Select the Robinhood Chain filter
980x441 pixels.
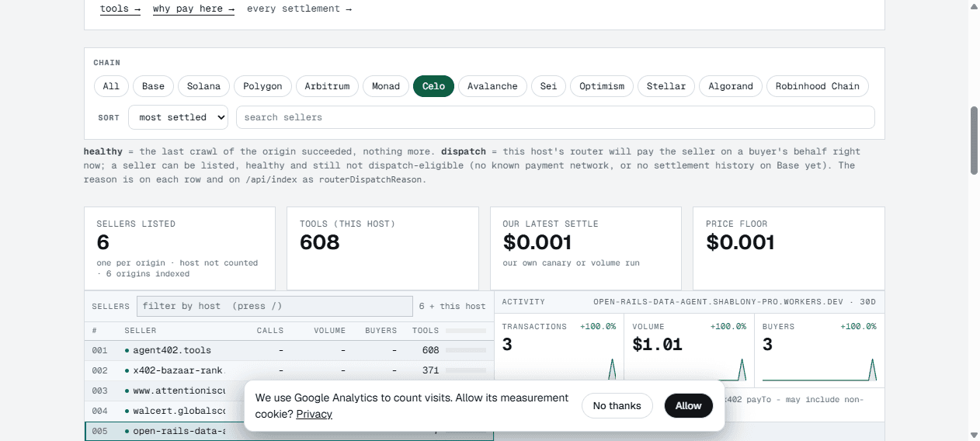(818, 86)
